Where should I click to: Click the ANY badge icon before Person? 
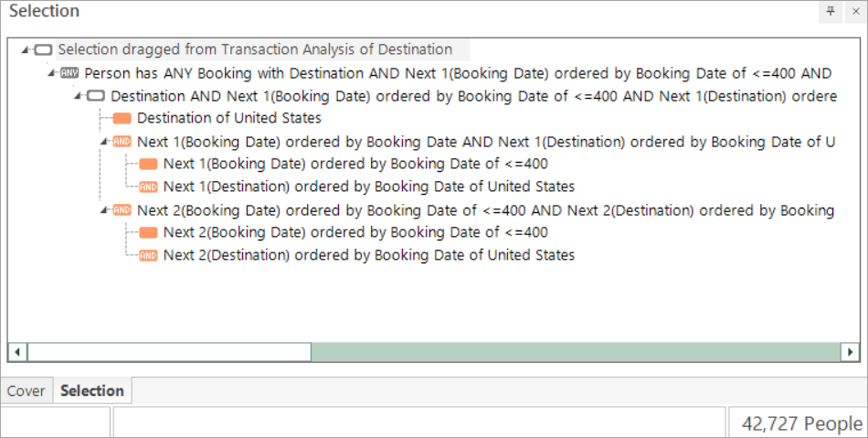69,73
